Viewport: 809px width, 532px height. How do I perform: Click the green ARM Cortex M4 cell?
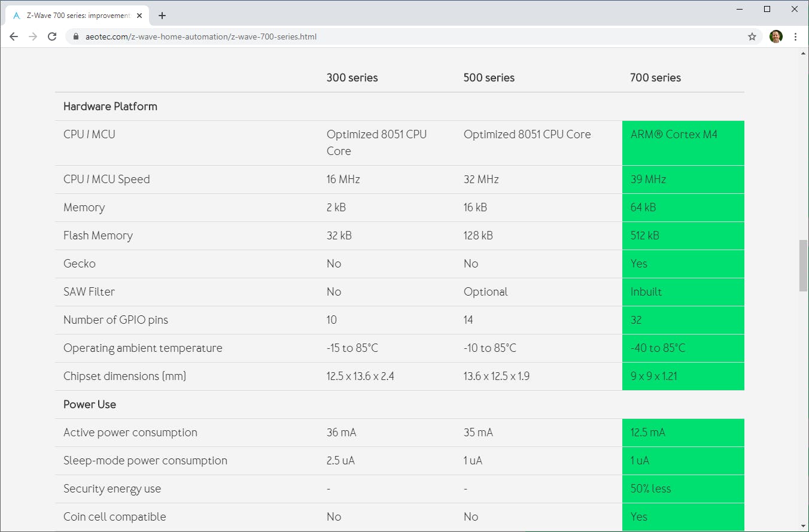click(x=683, y=142)
